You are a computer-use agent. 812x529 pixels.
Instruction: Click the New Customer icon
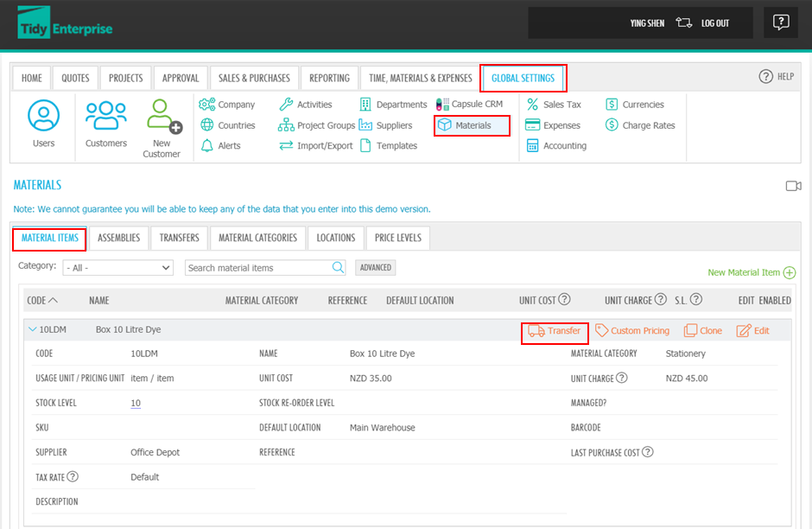162,117
